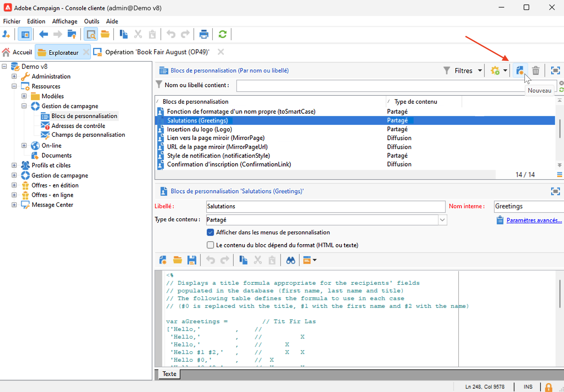The image size is (564, 392).
Task: Click the maximize list panel icon
Action: click(x=555, y=70)
